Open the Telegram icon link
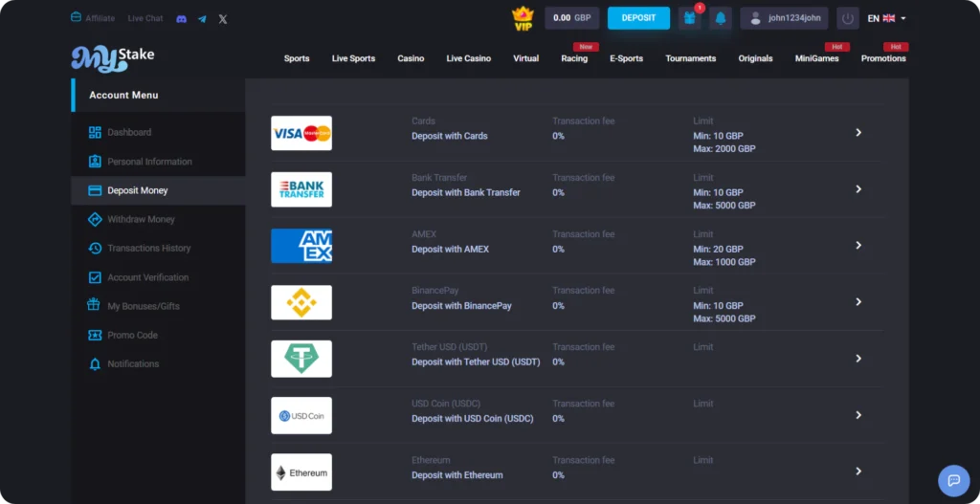This screenshot has height=504, width=980. coord(202,19)
